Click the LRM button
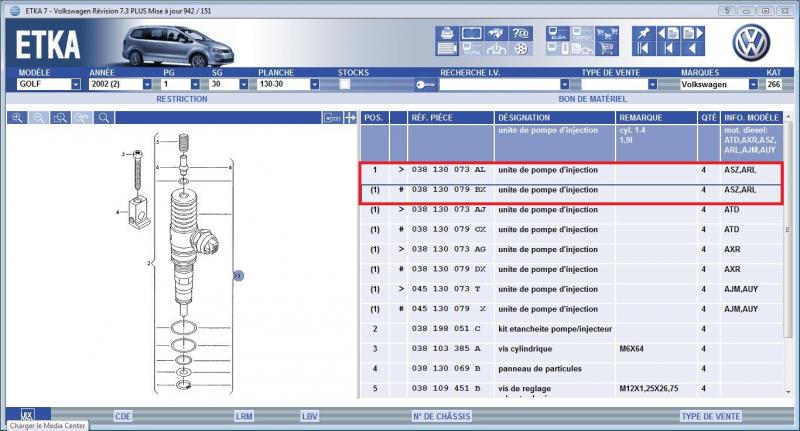This screenshot has height=431, width=800. click(244, 416)
